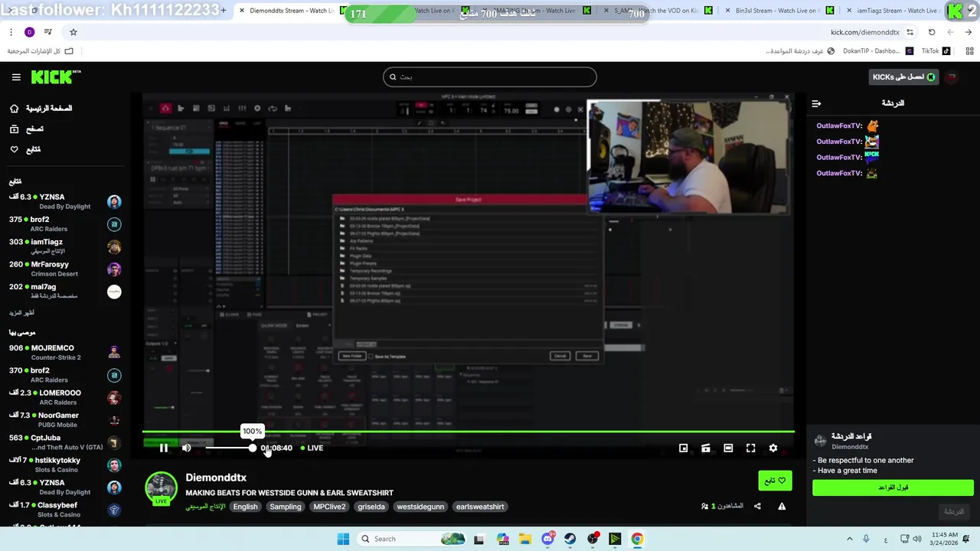Open the DokanTIP Dashboard bookmark
The image size is (980, 551).
click(x=877, y=51)
